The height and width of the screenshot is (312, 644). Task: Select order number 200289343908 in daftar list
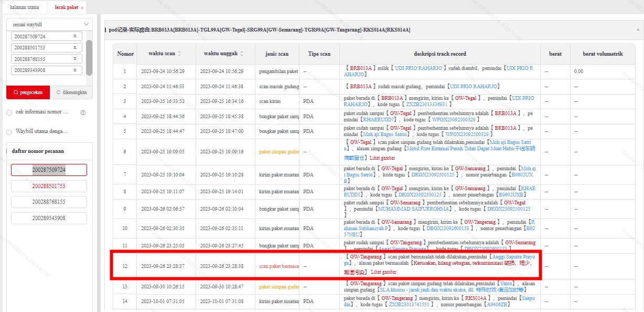49,218
